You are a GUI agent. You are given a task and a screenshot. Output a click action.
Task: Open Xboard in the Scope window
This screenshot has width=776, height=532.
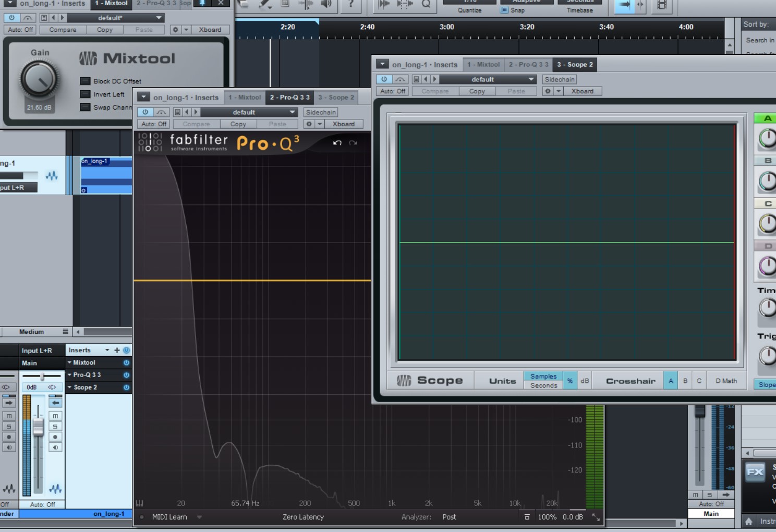[583, 91]
